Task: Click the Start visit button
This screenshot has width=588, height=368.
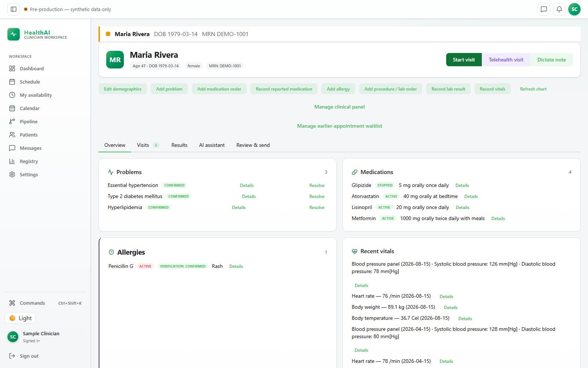Action: coord(464,60)
